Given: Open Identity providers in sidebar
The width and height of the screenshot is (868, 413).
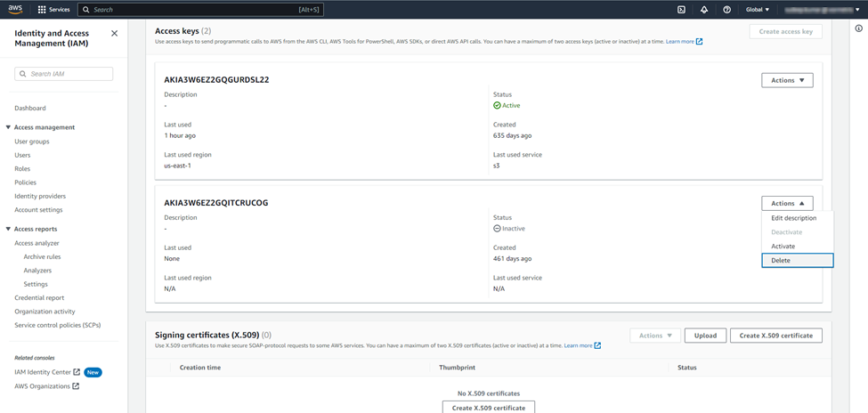Looking at the screenshot, I should point(40,197).
